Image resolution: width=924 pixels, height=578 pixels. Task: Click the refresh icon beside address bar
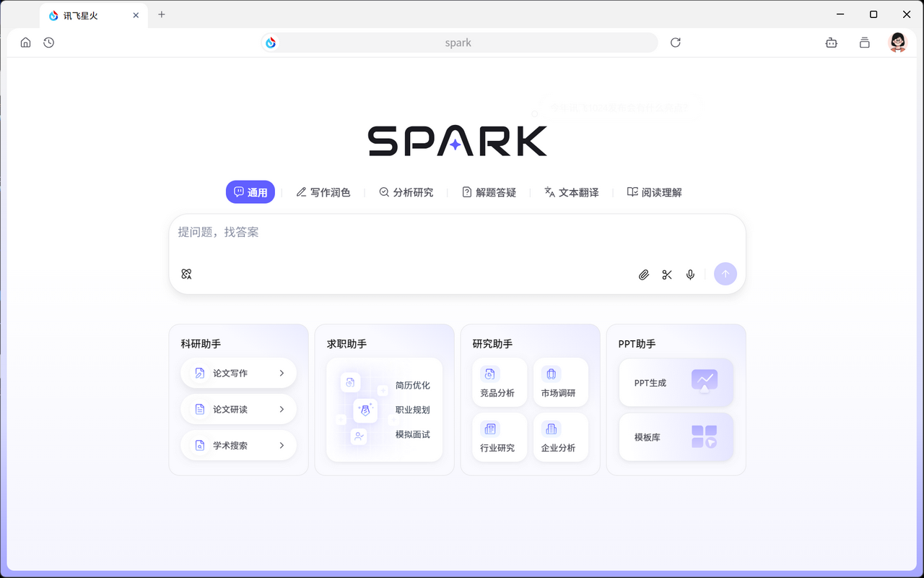point(676,43)
